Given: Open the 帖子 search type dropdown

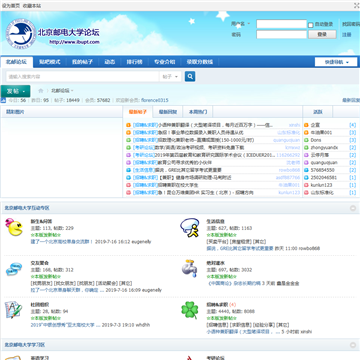Looking at the screenshot, I should [x=171, y=77].
